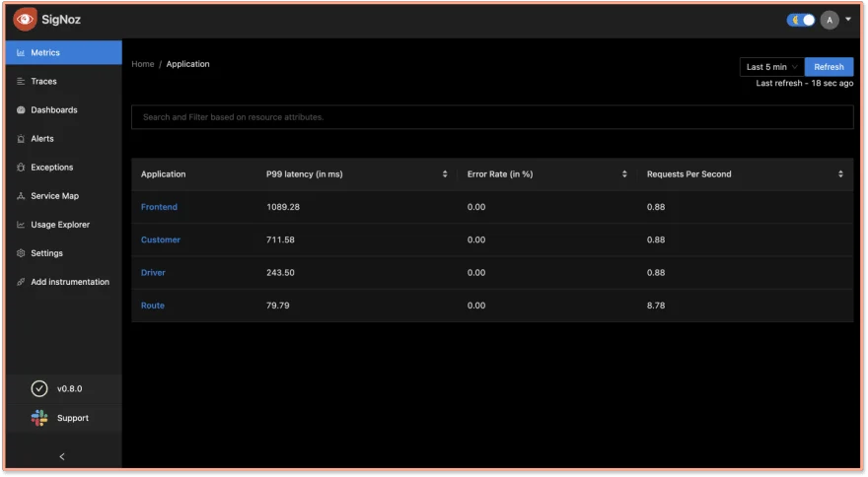Click Frontend row error rate 0.00
This screenshot has width=868, height=477.
pos(476,207)
